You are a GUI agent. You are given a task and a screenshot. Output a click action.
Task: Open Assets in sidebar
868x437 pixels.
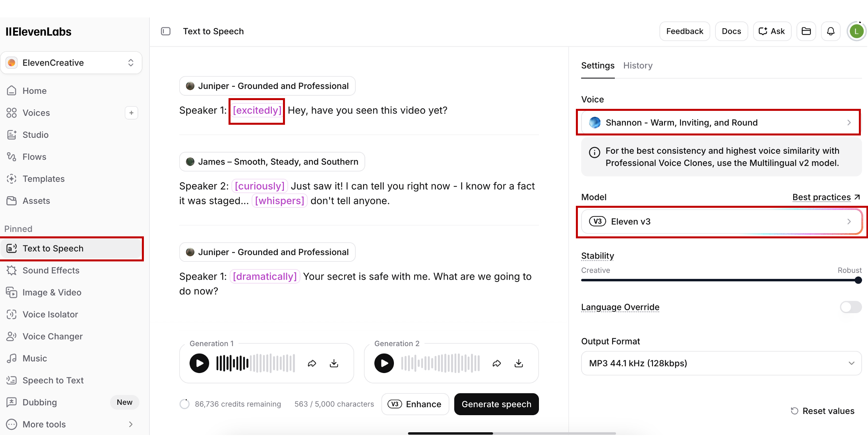(72, 201)
